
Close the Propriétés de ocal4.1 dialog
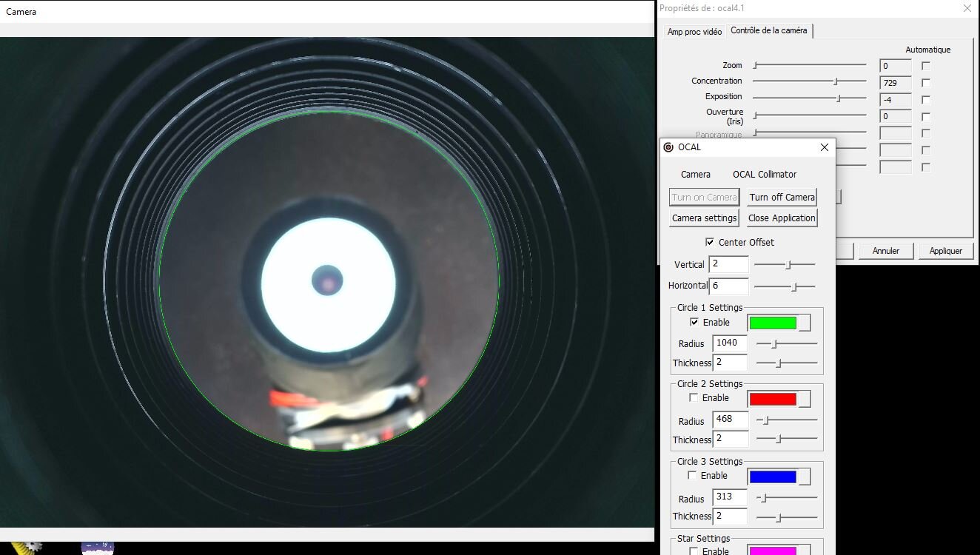(967, 8)
